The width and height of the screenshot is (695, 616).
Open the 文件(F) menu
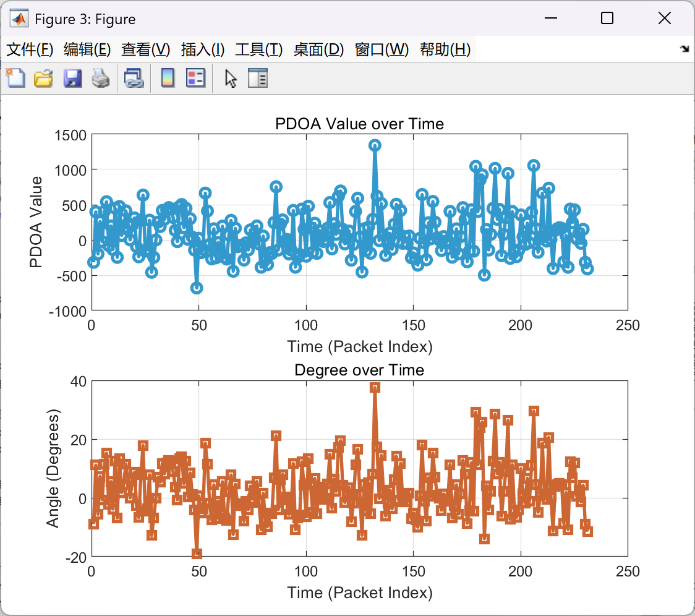[30, 49]
